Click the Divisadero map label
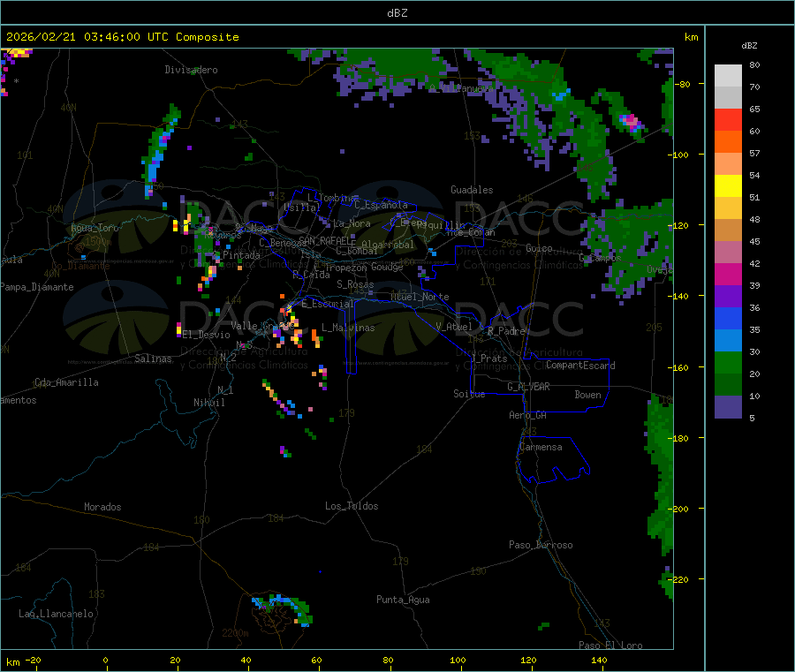 click(x=191, y=70)
